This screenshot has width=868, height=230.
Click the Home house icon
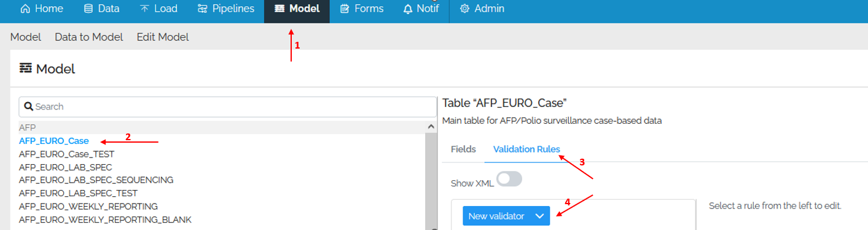click(x=26, y=9)
